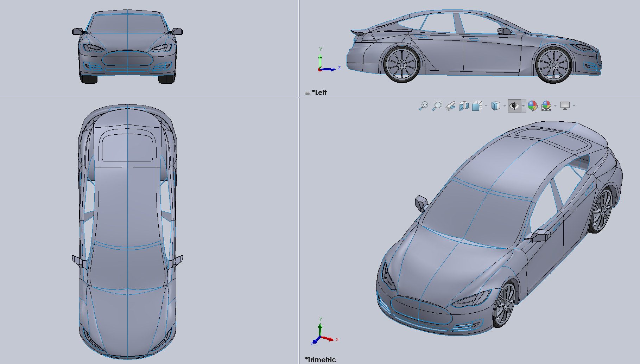Click the *Left view label
This screenshot has width=640, height=364.
[319, 92]
